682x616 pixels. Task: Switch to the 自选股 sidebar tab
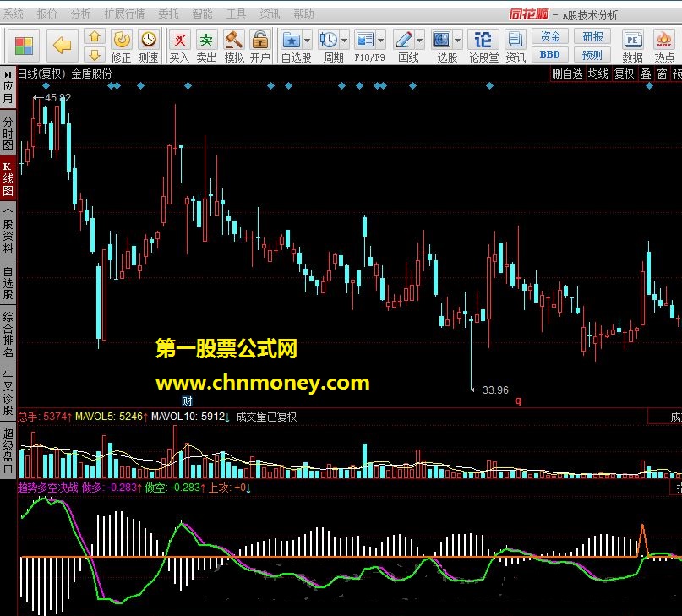point(8,283)
